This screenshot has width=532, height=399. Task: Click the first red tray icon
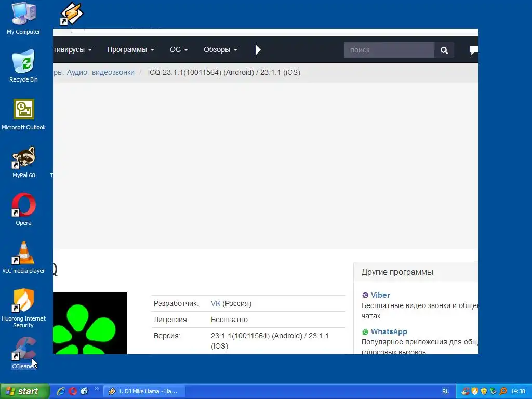pyautogui.click(x=465, y=391)
